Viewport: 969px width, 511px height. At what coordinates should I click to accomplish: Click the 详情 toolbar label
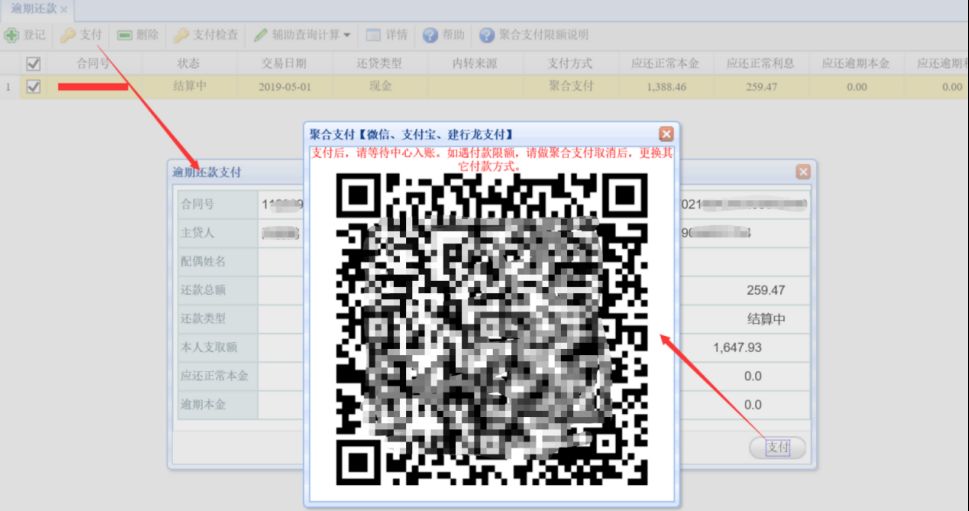click(x=396, y=35)
